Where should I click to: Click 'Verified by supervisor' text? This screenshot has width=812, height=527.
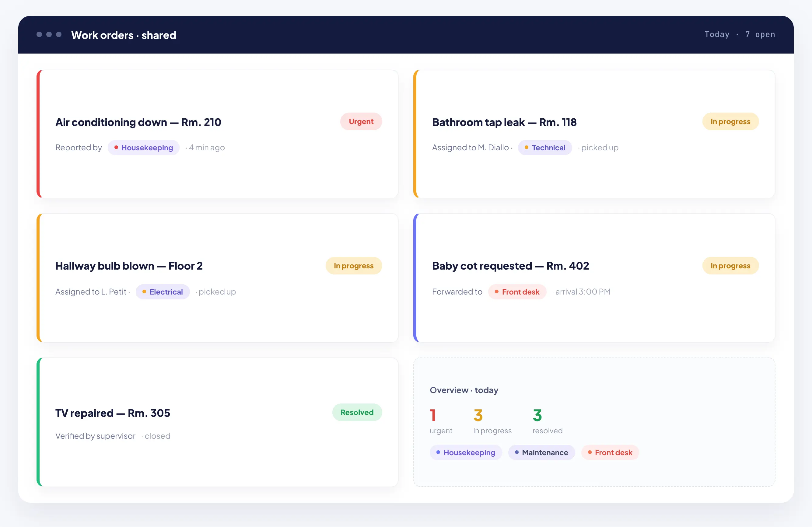(95, 436)
